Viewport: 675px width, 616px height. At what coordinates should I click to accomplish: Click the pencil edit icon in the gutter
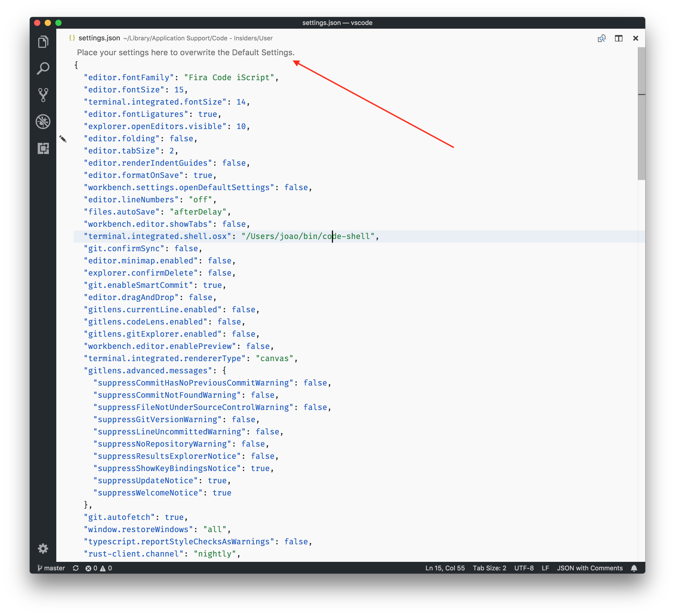pyautogui.click(x=63, y=139)
